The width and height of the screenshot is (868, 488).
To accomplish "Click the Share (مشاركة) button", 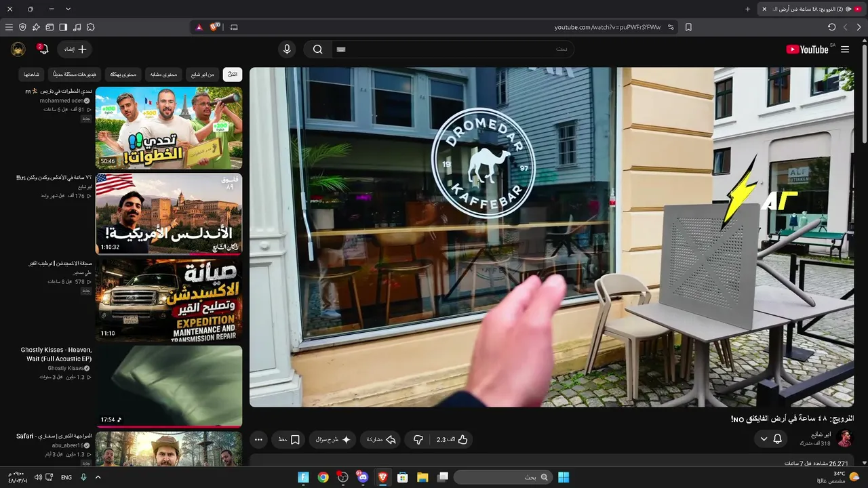I will [x=380, y=440].
